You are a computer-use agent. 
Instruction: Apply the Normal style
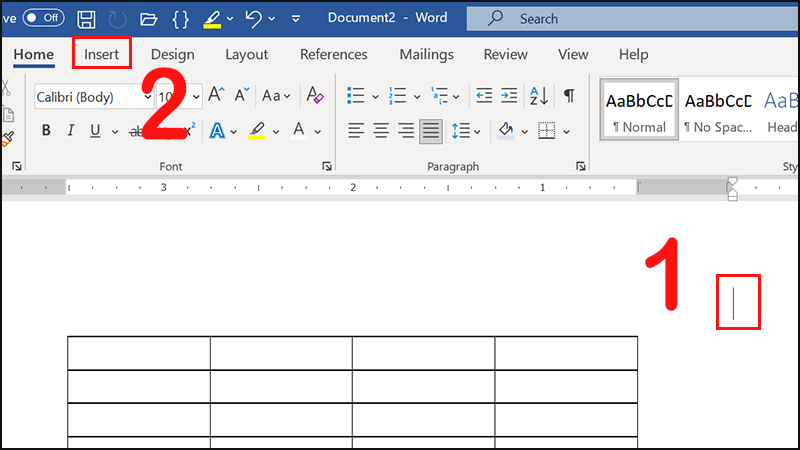point(638,110)
